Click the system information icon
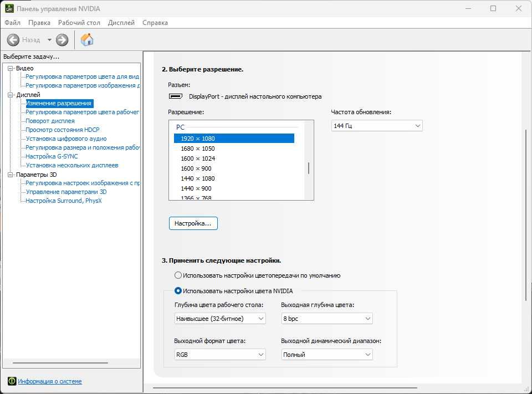Screen dimensions: 532x394 [12, 381]
